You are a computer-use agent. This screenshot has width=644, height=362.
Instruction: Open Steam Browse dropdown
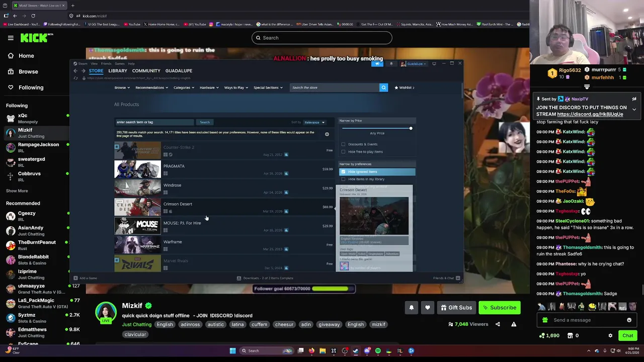tap(122, 87)
